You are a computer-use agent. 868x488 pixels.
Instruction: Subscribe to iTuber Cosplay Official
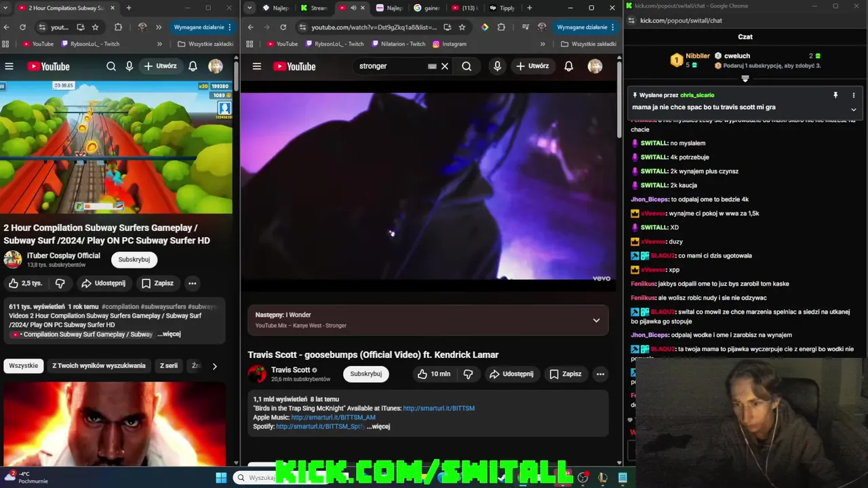pyautogui.click(x=134, y=260)
